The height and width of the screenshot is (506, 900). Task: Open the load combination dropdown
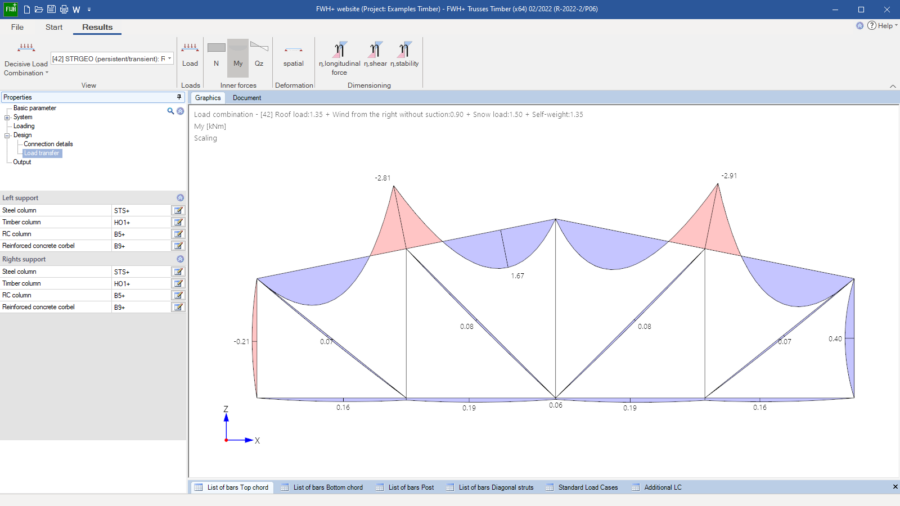(x=170, y=59)
